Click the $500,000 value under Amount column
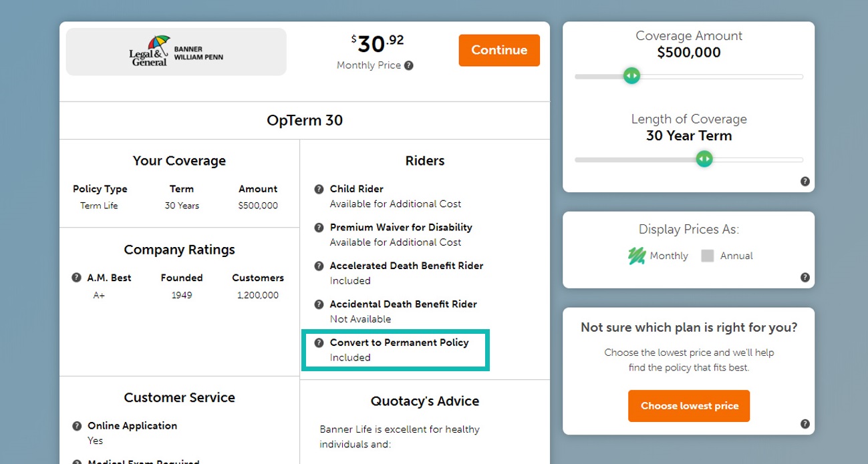The height and width of the screenshot is (464, 868). click(x=258, y=206)
